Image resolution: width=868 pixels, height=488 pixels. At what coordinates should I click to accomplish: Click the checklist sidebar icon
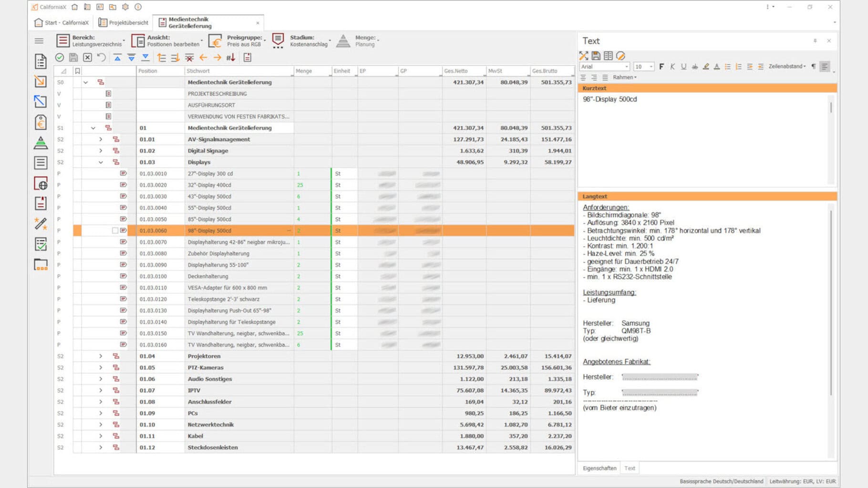41,244
